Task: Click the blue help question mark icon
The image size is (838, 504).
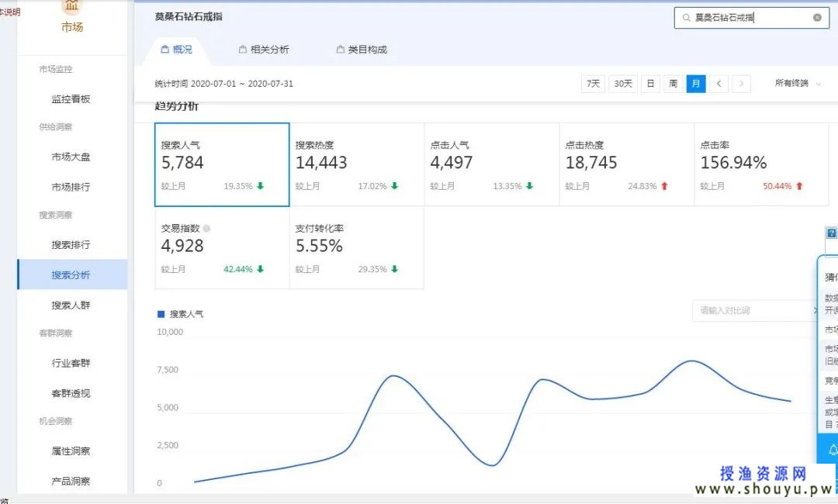Action: 832,233
